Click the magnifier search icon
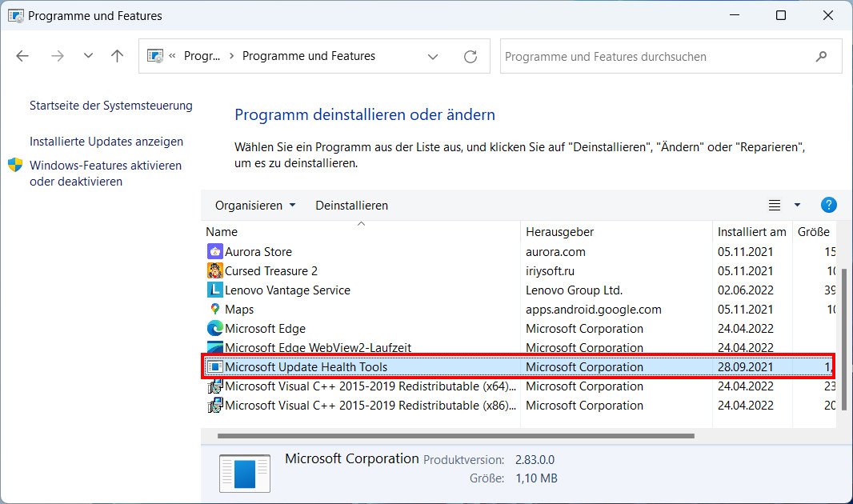This screenshot has width=853, height=504. [x=822, y=56]
